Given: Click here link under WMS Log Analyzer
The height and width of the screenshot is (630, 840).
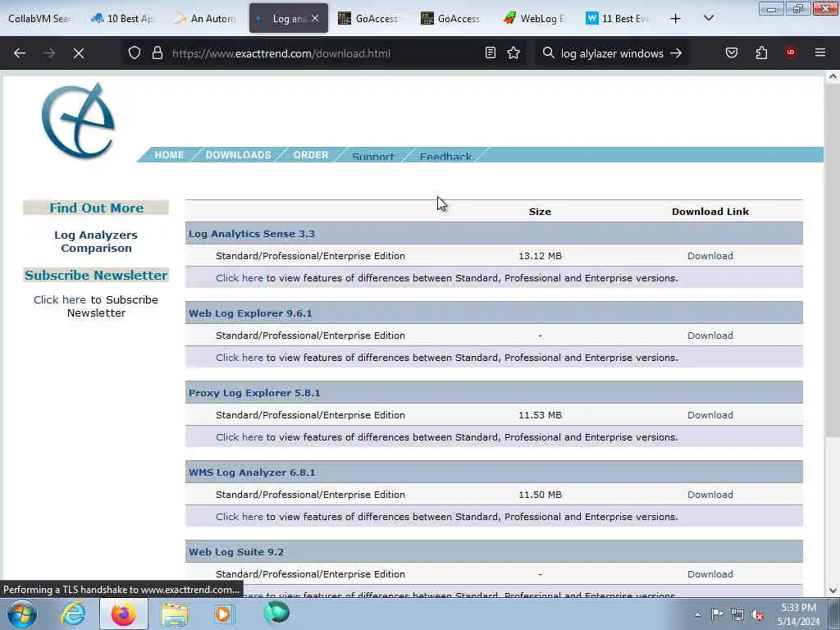Looking at the screenshot, I should 240,517.
